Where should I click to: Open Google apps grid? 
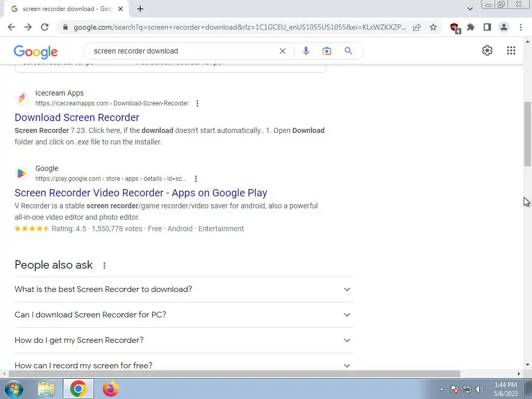point(511,50)
